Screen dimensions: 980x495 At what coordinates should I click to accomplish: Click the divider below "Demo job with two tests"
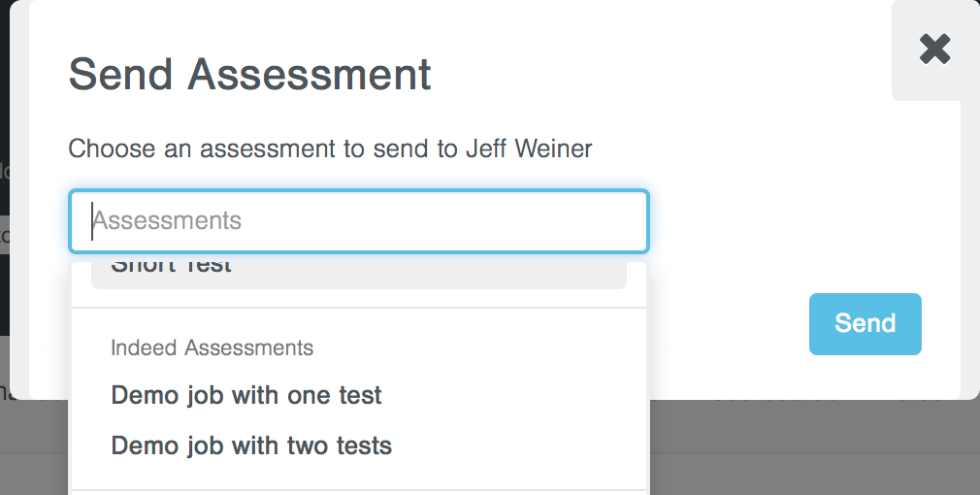tap(359, 490)
